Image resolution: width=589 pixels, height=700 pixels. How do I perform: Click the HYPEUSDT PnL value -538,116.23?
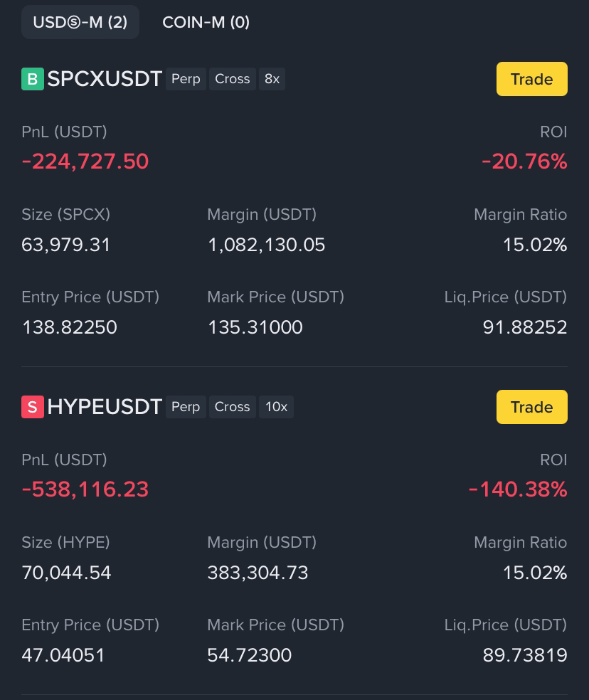pos(85,489)
